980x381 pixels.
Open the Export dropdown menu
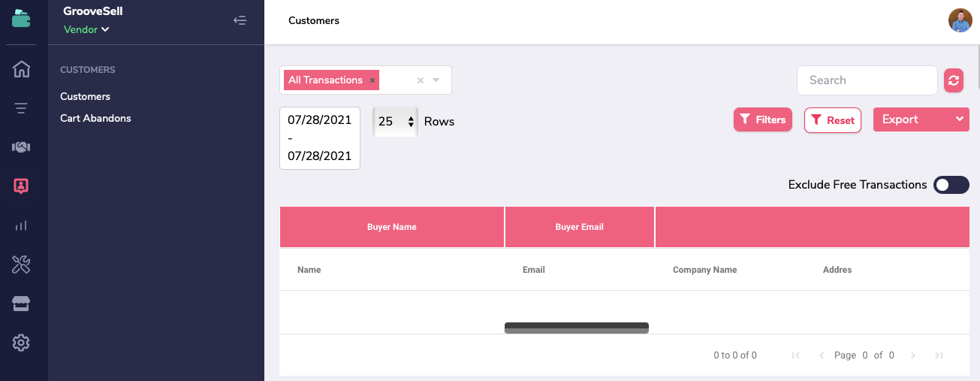coord(921,119)
